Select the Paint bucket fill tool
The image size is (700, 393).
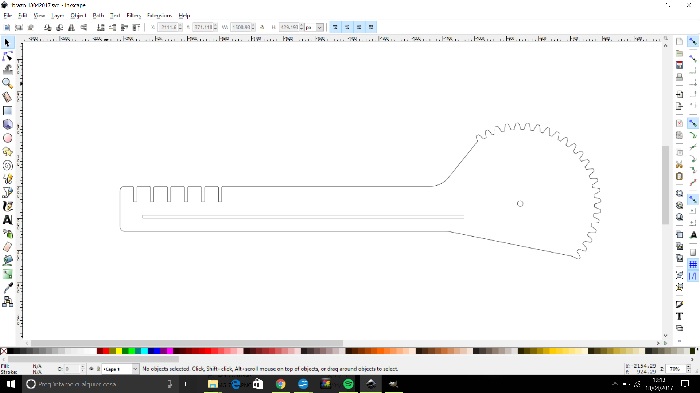7,260
